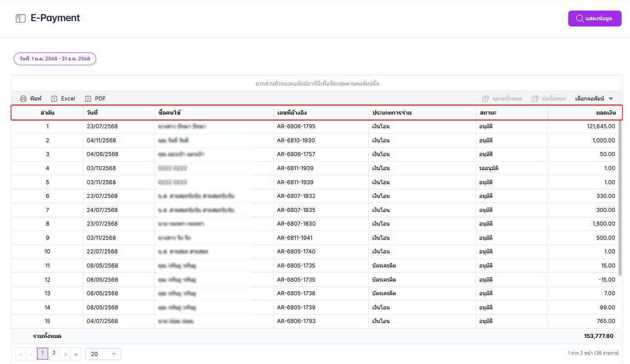Sort by the สถานะ column header

pos(512,112)
